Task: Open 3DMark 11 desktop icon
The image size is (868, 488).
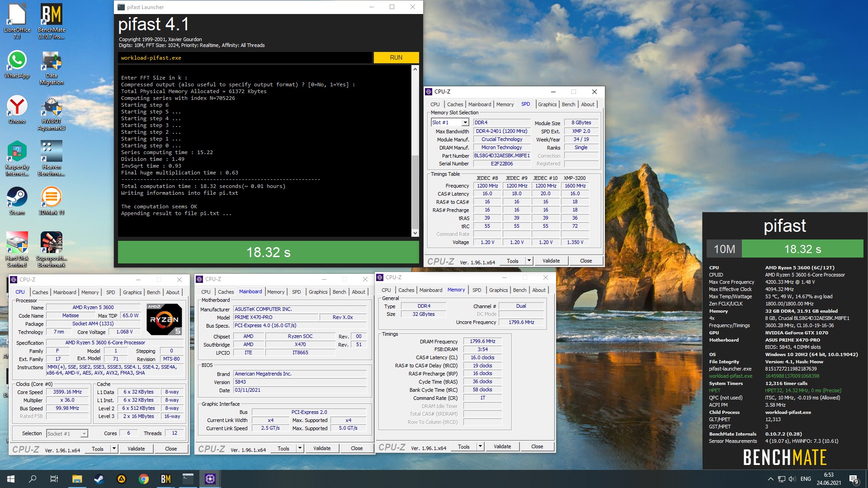Action: (x=52, y=201)
